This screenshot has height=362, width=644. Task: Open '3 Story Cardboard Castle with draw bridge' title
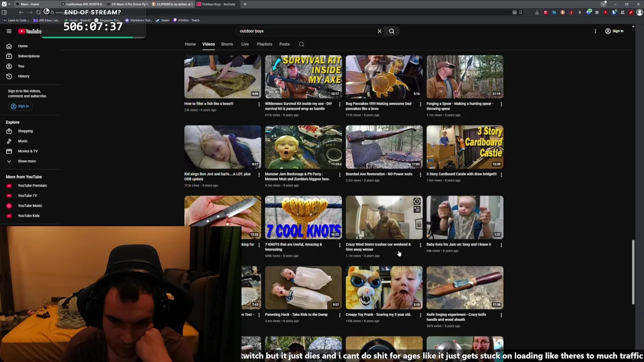[461, 174]
